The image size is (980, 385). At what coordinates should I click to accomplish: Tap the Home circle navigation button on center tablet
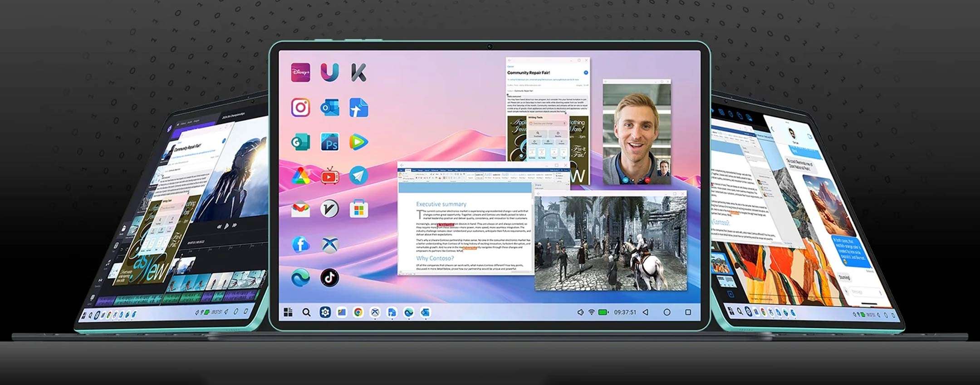point(667,312)
